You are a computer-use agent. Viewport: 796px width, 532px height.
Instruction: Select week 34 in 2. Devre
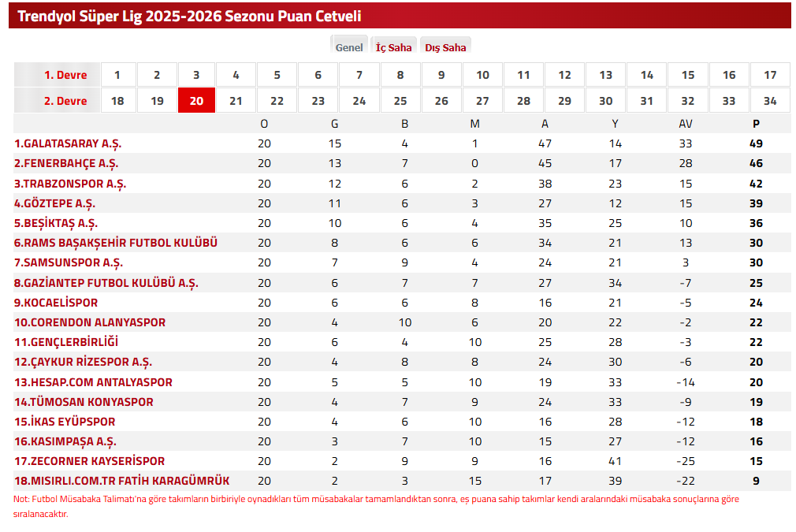point(770,101)
